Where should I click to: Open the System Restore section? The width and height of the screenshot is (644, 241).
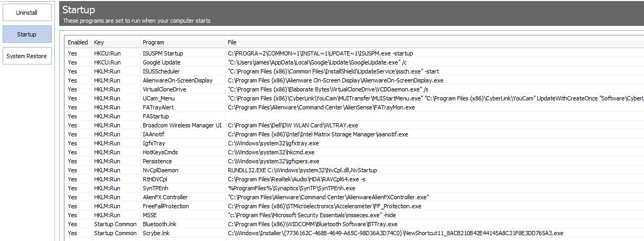27,56
